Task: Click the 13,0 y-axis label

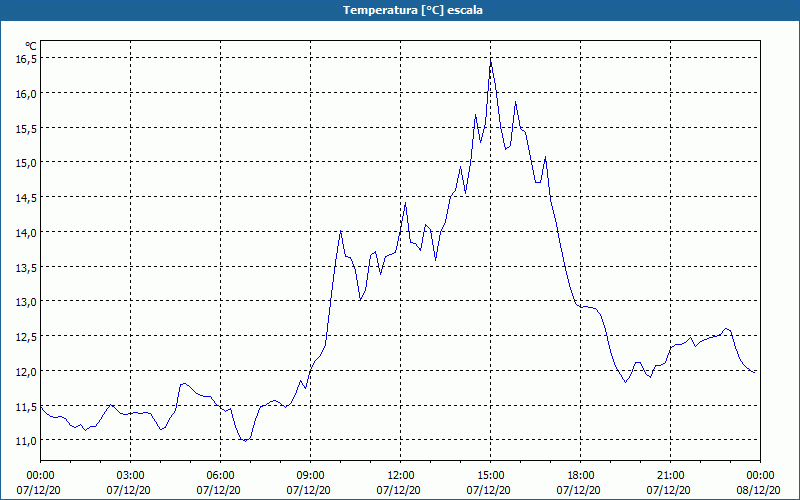Action: (x=26, y=302)
